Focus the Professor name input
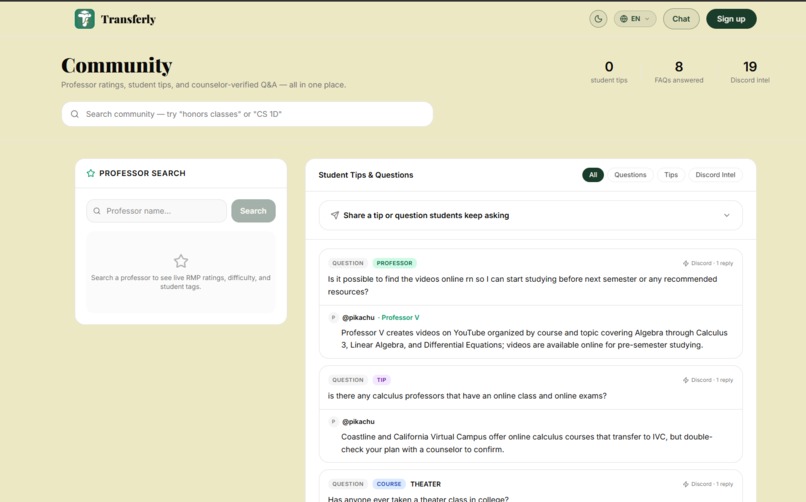This screenshot has width=806, height=502. [156, 211]
